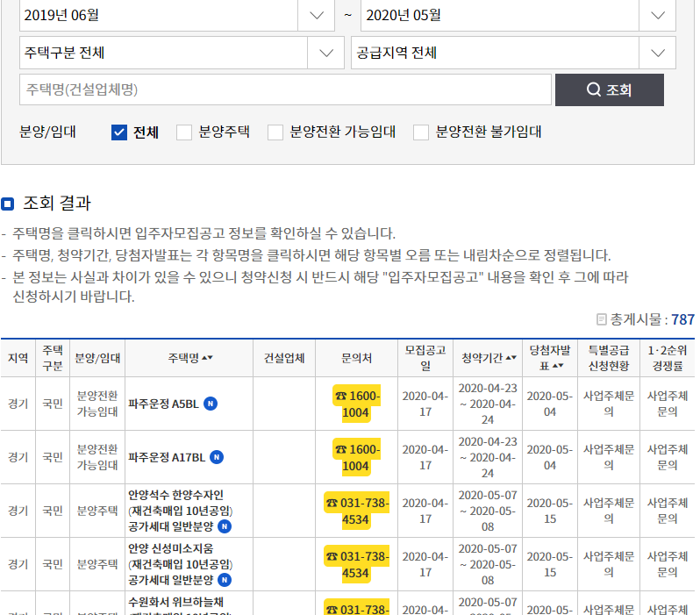Click the 모집공고일 column header

point(425,358)
